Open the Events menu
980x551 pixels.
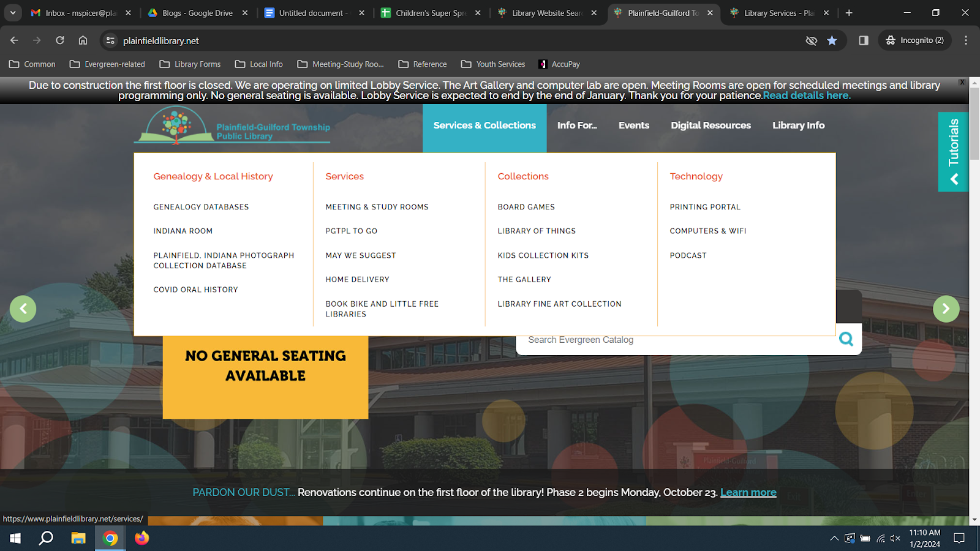(x=634, y=126)
